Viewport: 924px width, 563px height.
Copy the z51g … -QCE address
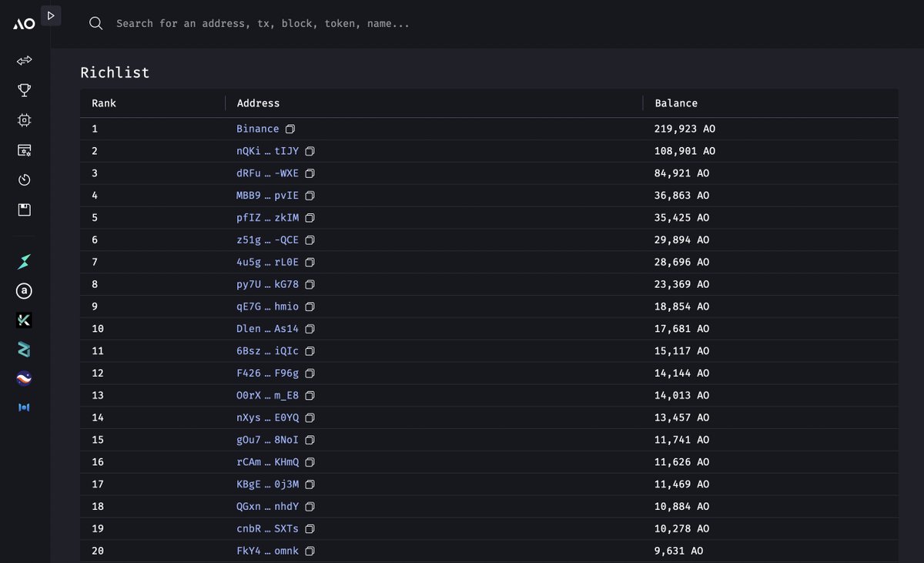(310, 240)
